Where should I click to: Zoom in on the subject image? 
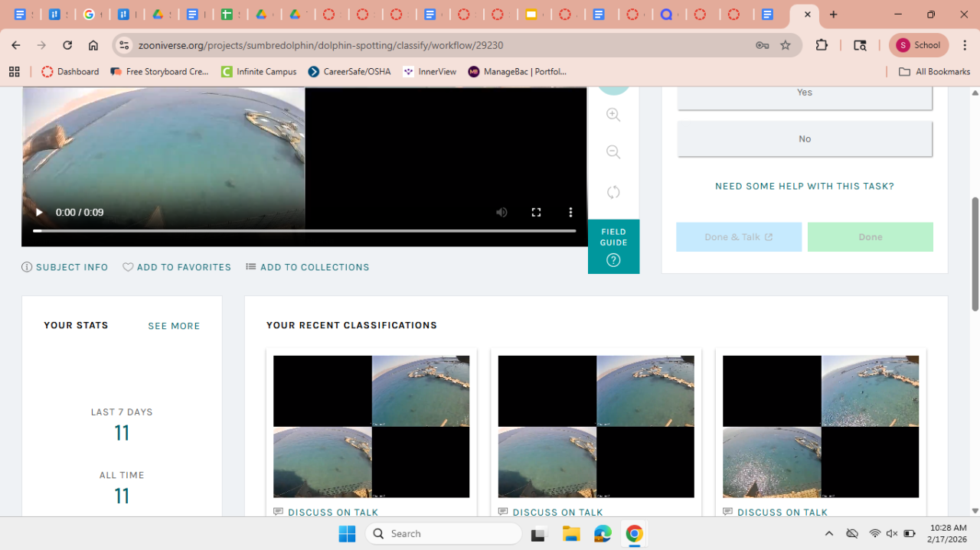click(613, 115)
